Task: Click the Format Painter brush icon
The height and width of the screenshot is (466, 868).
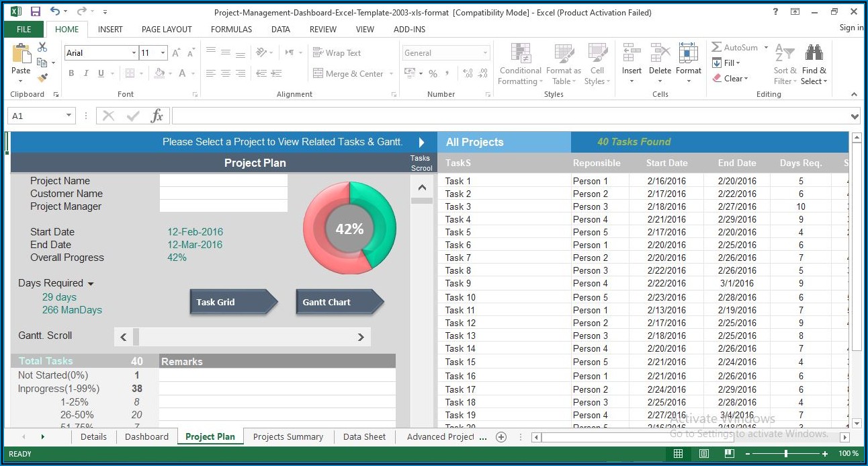Action: point(43,79)
